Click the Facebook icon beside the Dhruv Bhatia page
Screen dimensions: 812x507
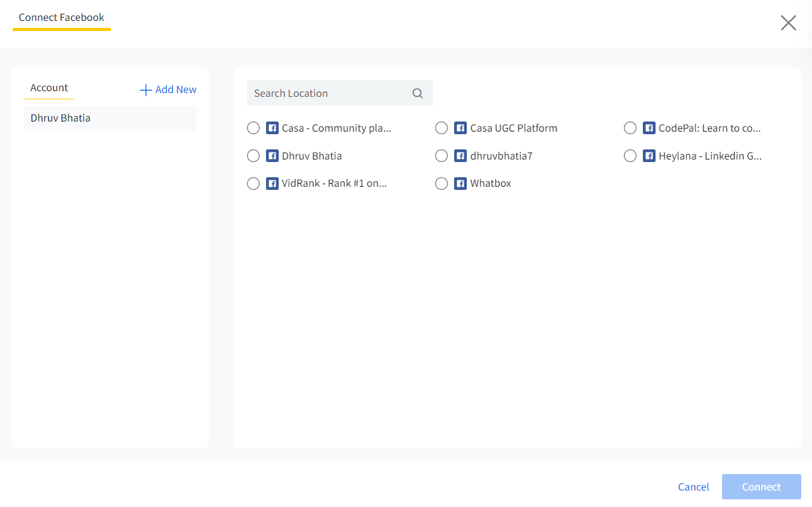pyautogui.click(x=272, y=156)
